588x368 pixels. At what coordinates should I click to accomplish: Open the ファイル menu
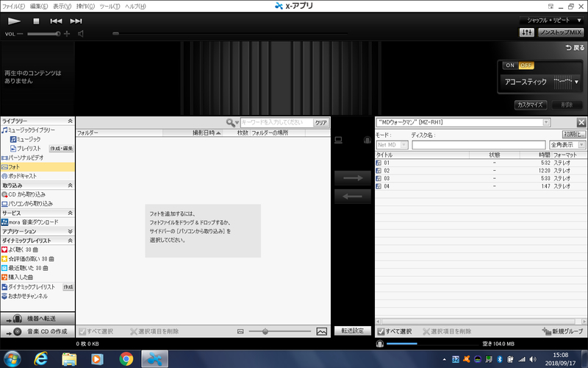(x=13, y=6)
